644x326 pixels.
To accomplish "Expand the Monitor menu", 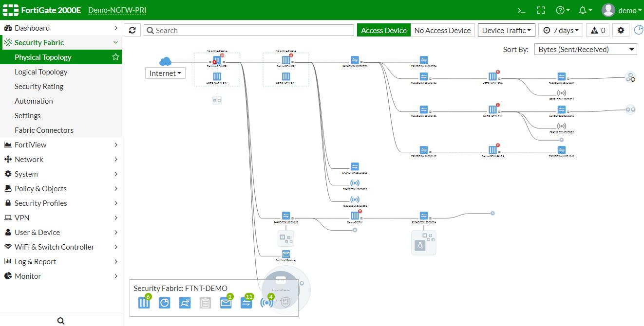I will click(x=61, y=276).
